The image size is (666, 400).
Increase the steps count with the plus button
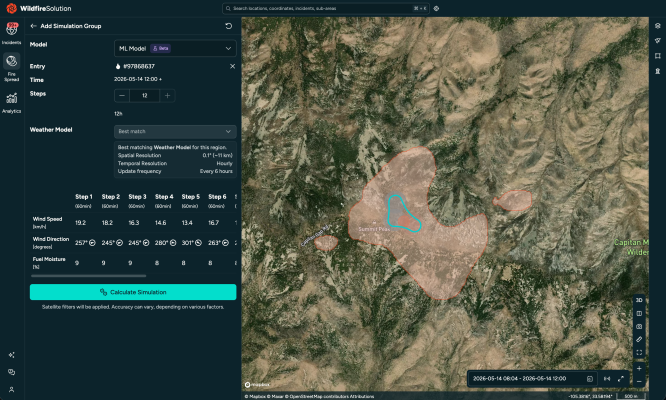pos(167,96)
